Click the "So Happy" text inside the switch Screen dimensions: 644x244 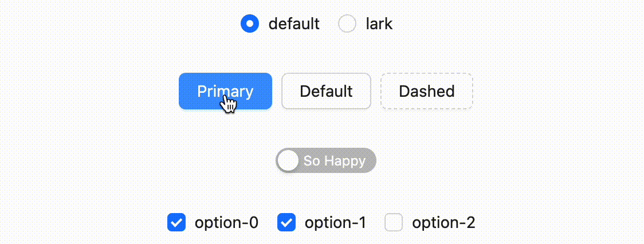click(x=335, y=161)
